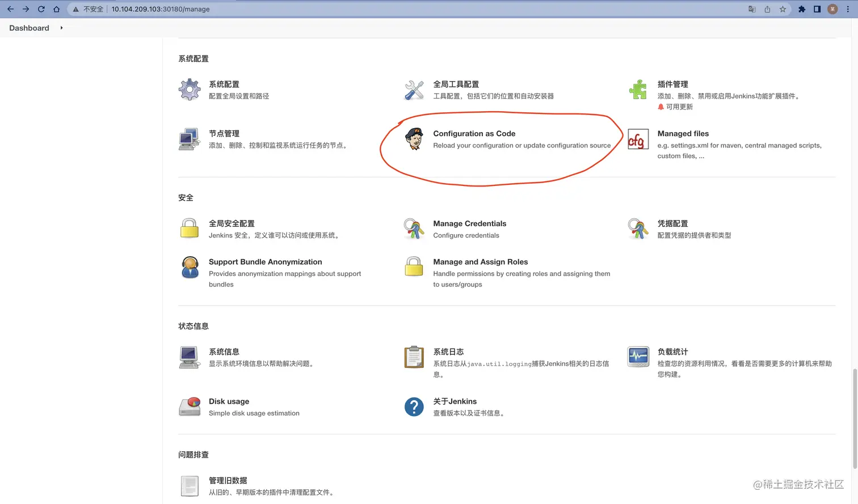Click the 可用更新 notification bell
Viewport: 858px width, 504px height.
[661, 107]
